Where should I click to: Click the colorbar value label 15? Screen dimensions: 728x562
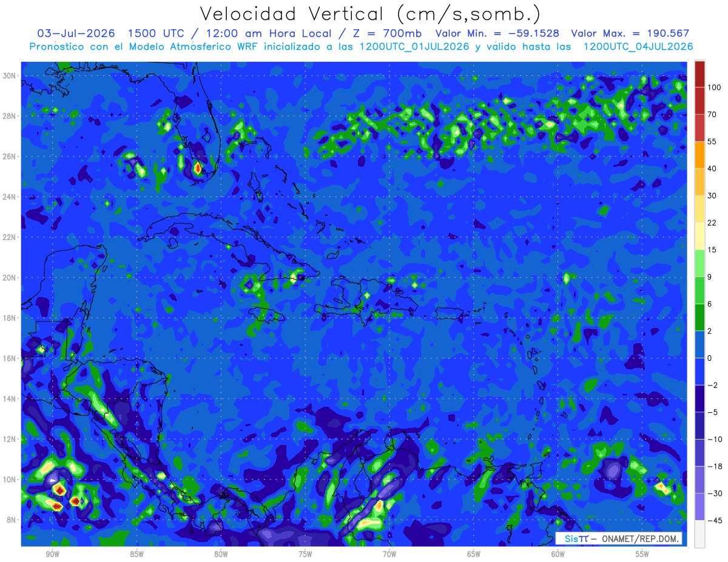point(712,249)
